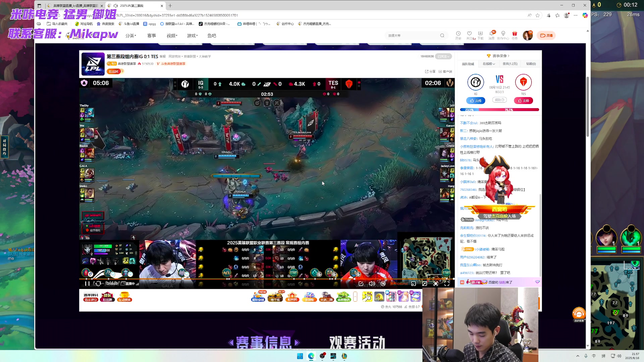Click the refresh stream icon in player
644x362 pixels.
click(x=98, y=284)
